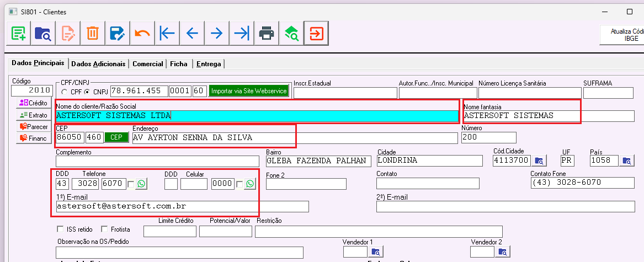Click Importar via Site Webservice button
The image size is (644, 262).
point(249,91)
